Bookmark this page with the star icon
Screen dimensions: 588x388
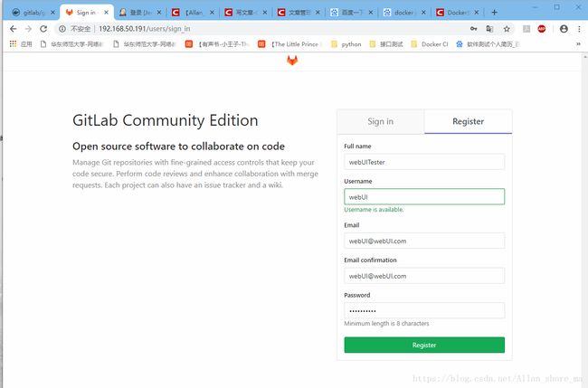click(x=507, y=29)
